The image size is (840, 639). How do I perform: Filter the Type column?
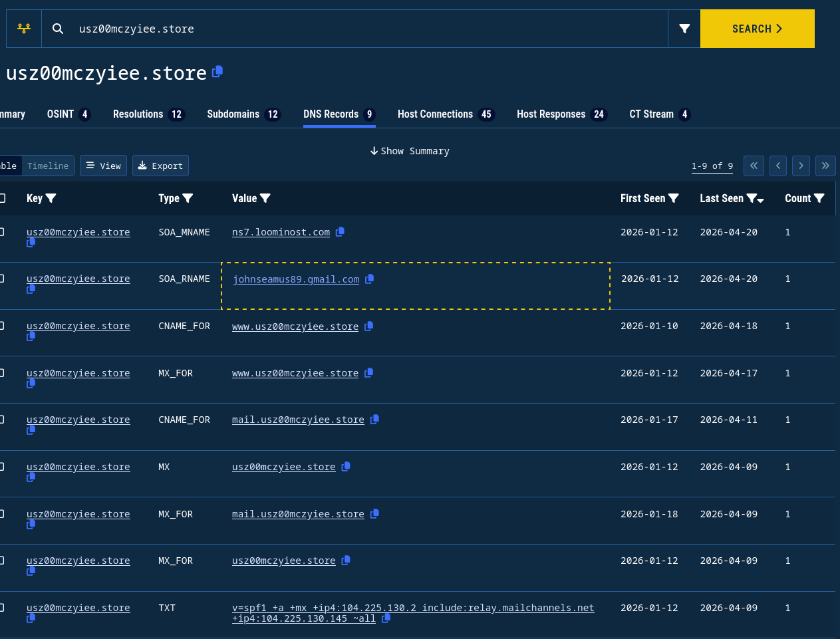click(188, 198)
